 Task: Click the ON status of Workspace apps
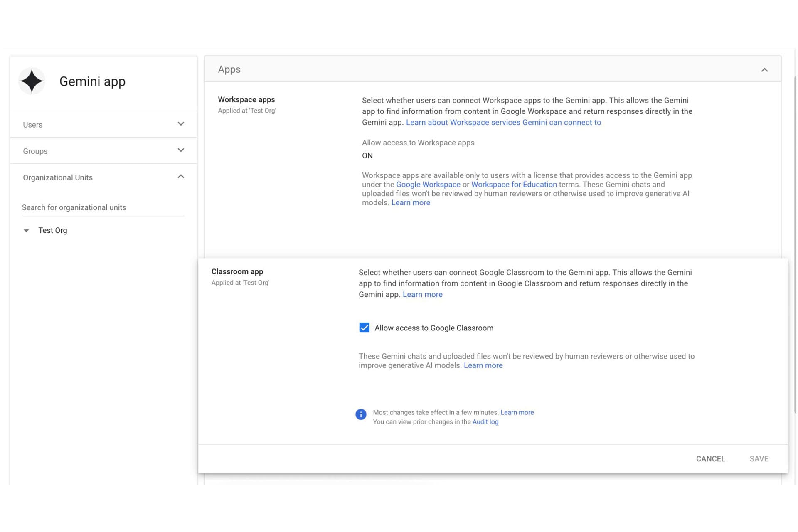pyautogui.click(x=367, y=155)
